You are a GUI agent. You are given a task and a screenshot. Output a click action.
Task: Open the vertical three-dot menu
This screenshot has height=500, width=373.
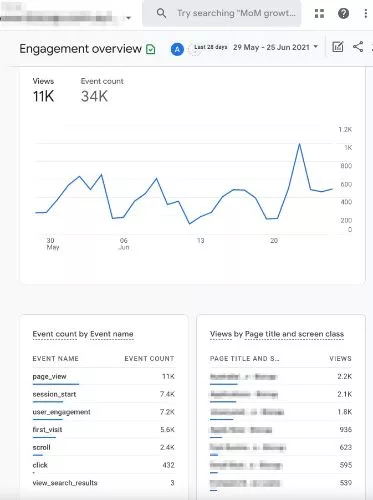coord(366,13)
